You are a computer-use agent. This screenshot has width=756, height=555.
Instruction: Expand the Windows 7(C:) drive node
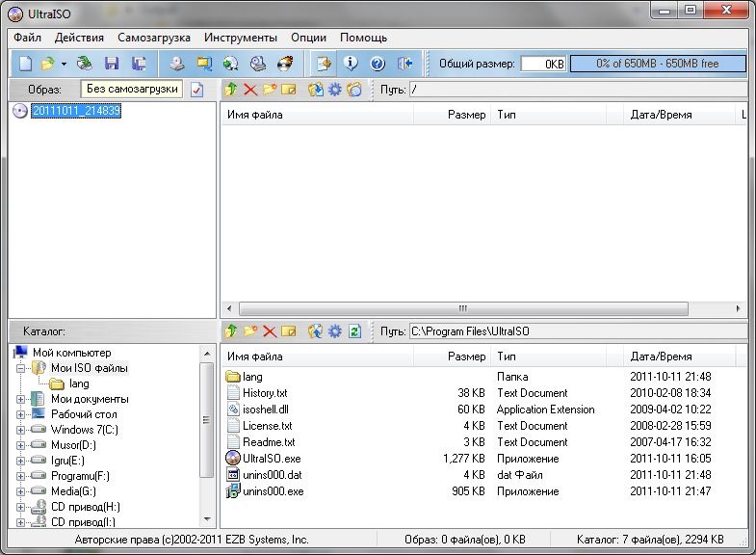click(21, 430)
